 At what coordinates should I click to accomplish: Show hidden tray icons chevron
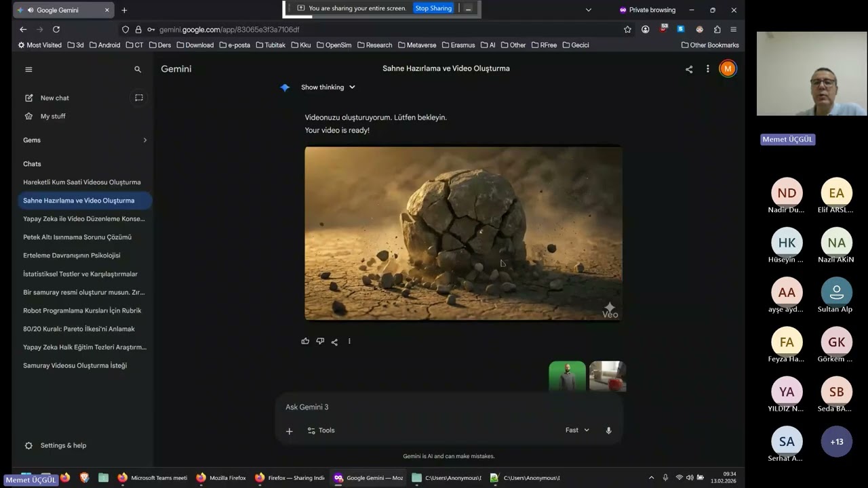pos(651,478)
